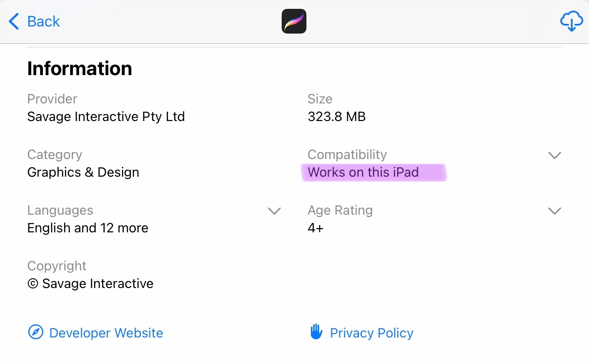Tap the hand icon beside Privacy Policy

tap(316, 332)
